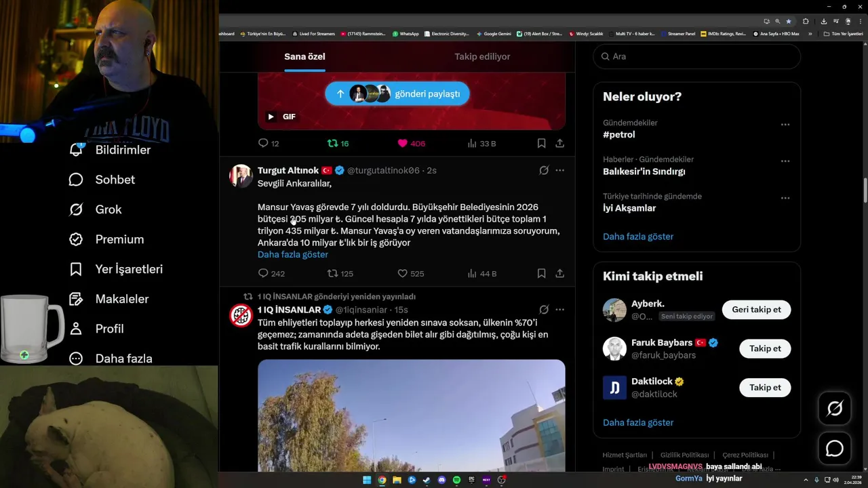
Task: Open 1 IQ İNSANLAR display name link
Action: pos(289,310)
